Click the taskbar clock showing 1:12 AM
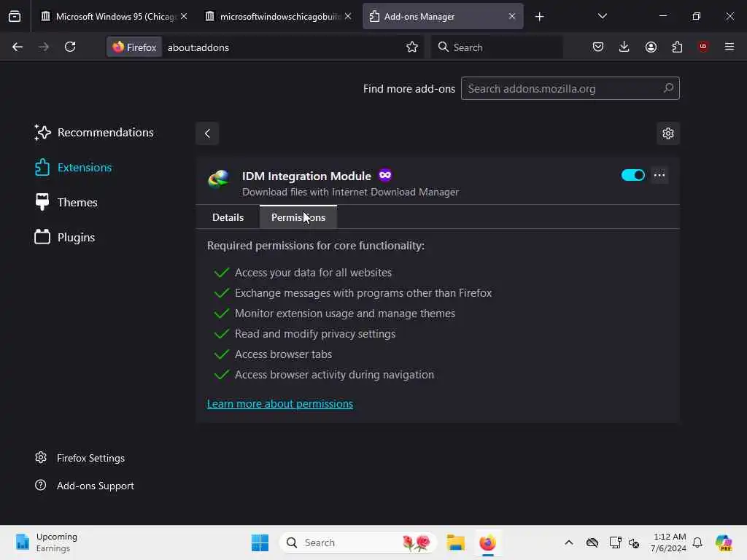The image size is (747, 560). point(669,542)
